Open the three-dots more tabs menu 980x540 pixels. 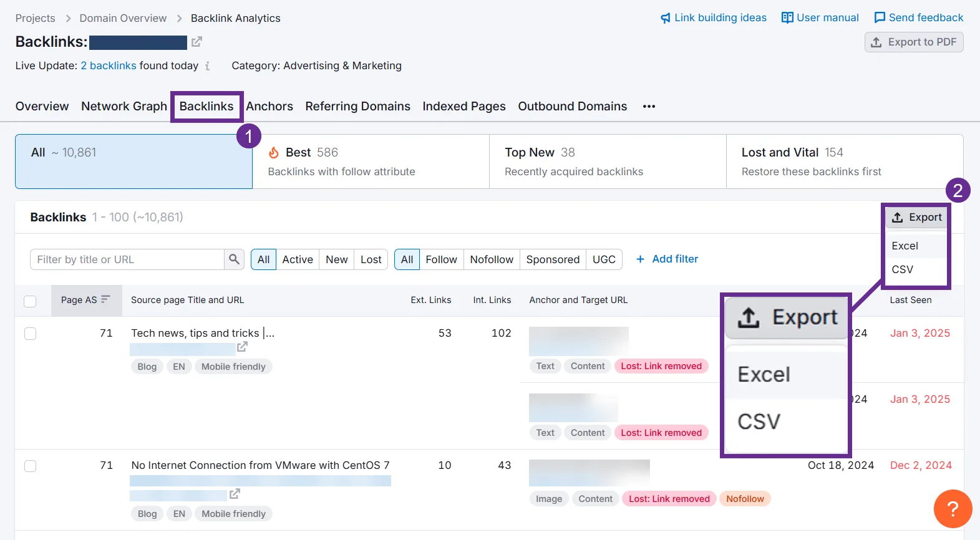click(x=649, y=107)
